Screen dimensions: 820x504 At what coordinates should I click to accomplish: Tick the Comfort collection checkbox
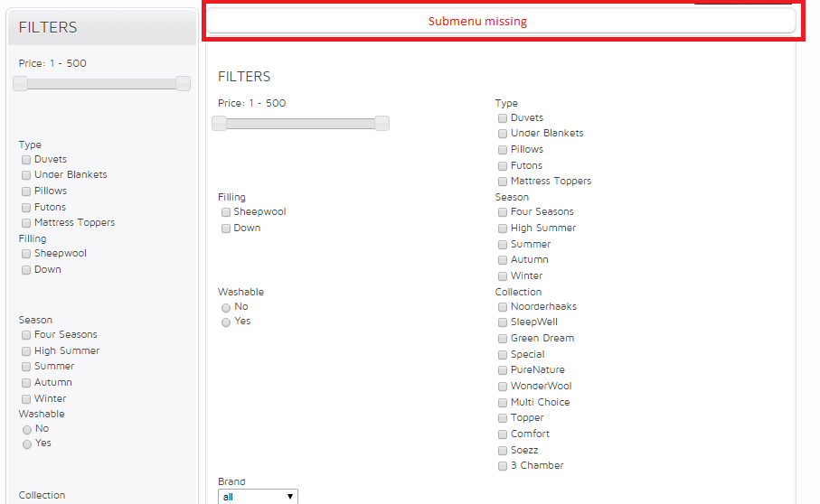click(503, 434)
